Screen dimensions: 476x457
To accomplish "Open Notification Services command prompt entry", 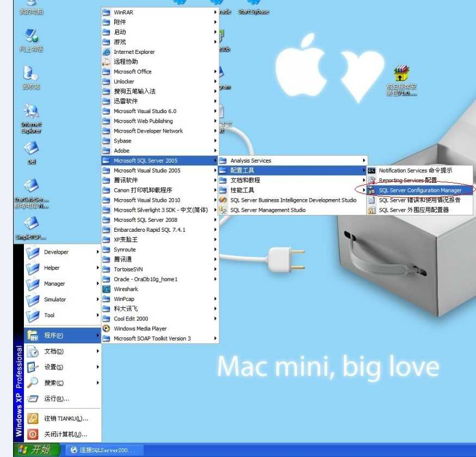I will (x=419, y=171).
